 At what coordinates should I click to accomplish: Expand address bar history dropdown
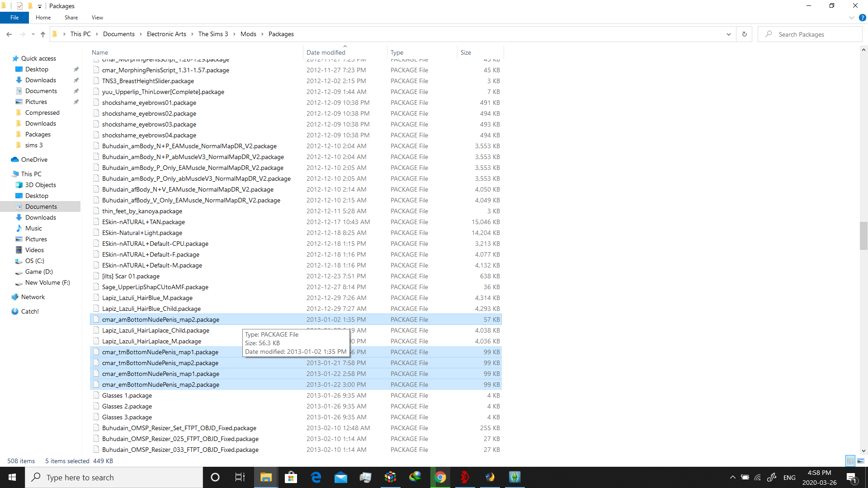tap(729, 34)
